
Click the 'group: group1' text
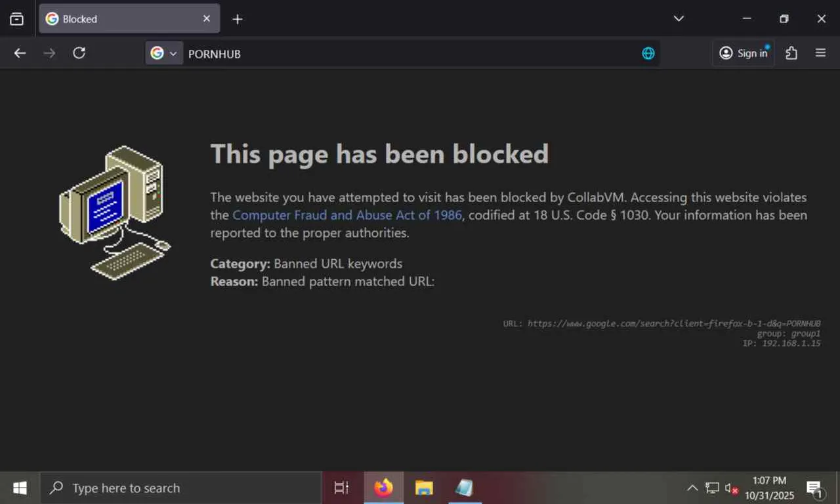(x=789, y=333)
